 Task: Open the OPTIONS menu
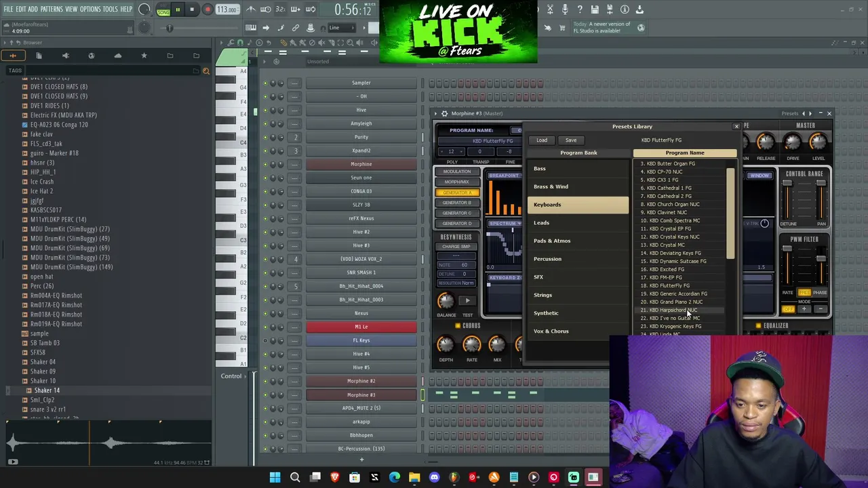[x=90, y=9]
